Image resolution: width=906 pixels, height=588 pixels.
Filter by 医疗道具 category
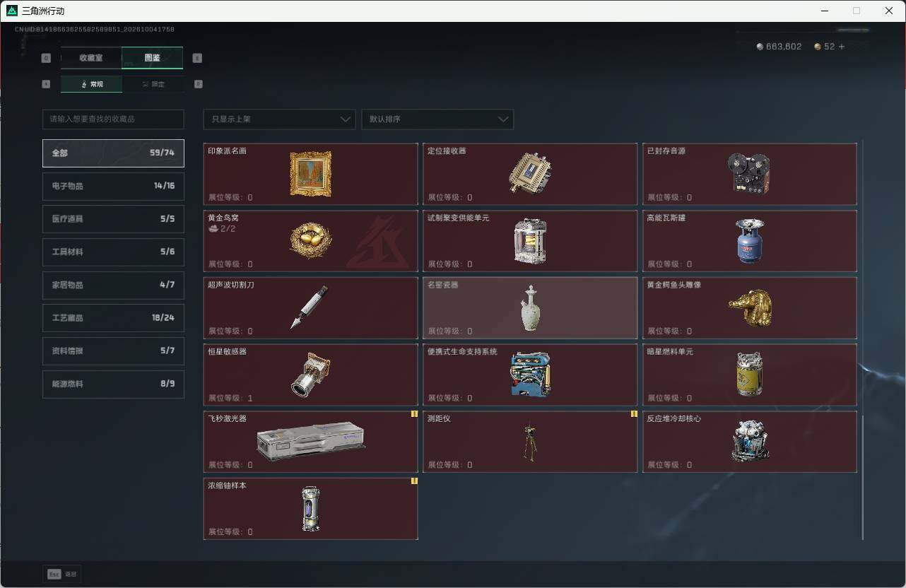coord(113,219)
